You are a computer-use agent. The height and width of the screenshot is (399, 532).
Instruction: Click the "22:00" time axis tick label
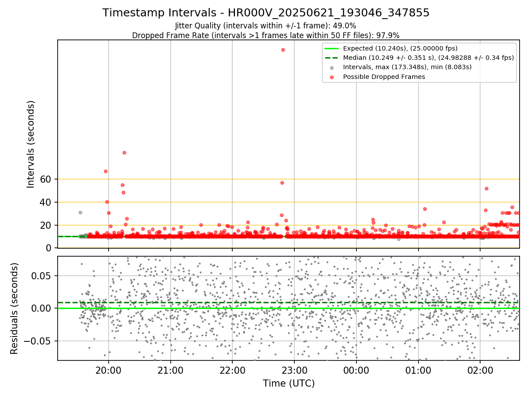coord(233,370)
